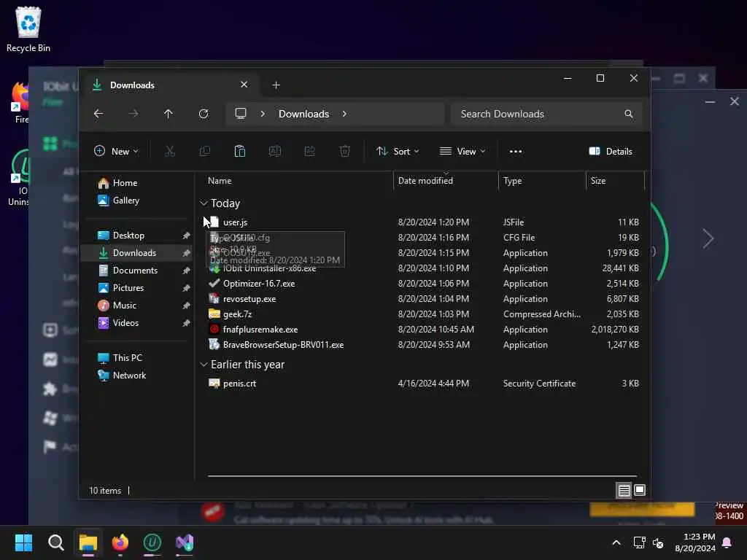The image size is (747, 560).
Task: Click the right arrow in IObit window
Action: (708, 238)
